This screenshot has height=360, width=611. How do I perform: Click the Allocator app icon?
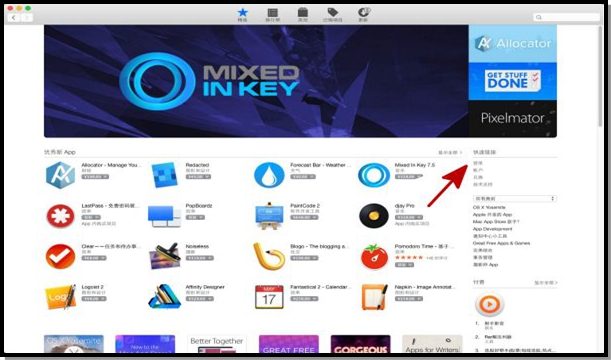click(x=60, y=175)
